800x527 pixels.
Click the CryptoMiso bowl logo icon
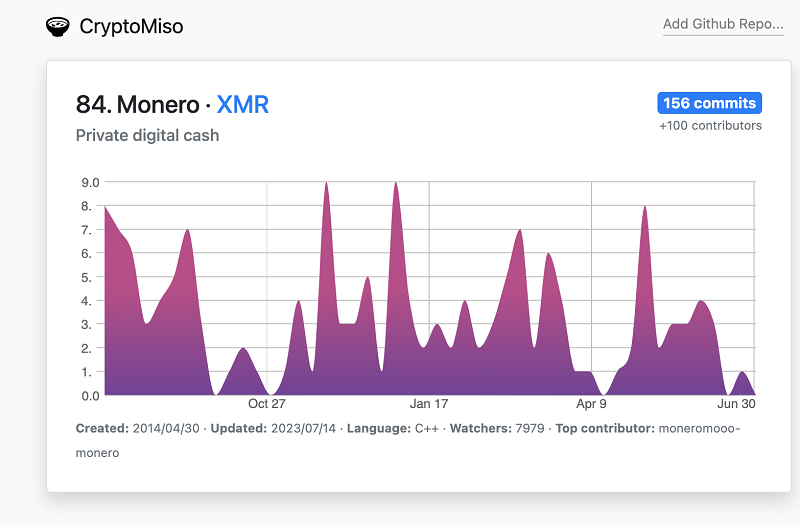coord(59,26)
